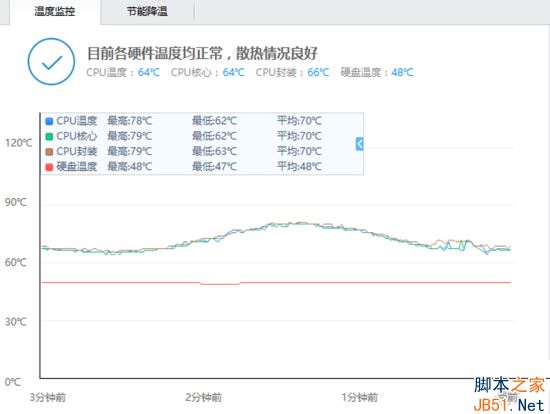550x414 pixels.
Task: Open the 节能降温 tab
Action: pyautogui.click(x=147, y=12)
